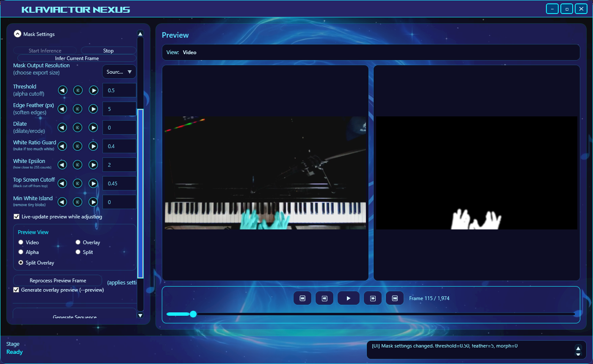Collapse the Mask Settings section
The width and height of the screenshot is (593, 364).
[x=17, y=34]
